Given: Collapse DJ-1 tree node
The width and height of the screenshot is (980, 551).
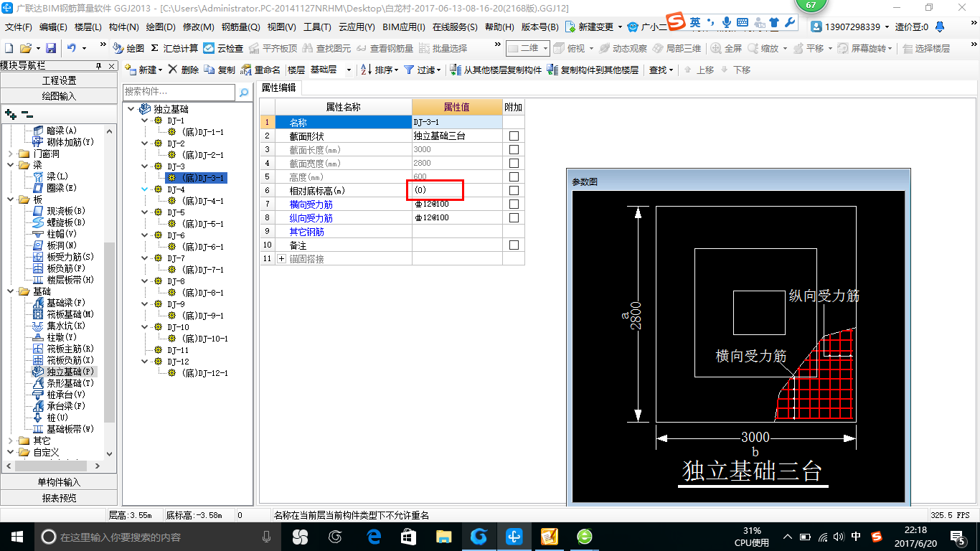Looking at the screenshot, I should point(144,121).
